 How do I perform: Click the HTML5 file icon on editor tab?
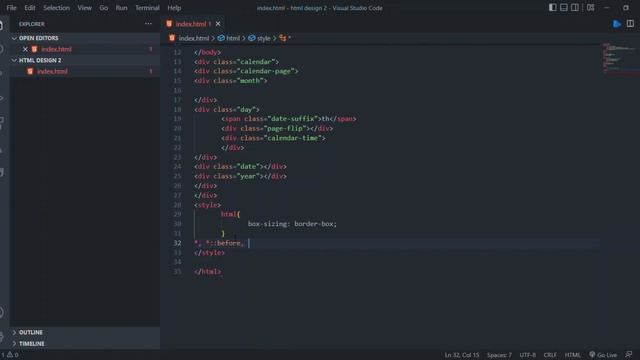pyautogui.click(x=169, y=24)
